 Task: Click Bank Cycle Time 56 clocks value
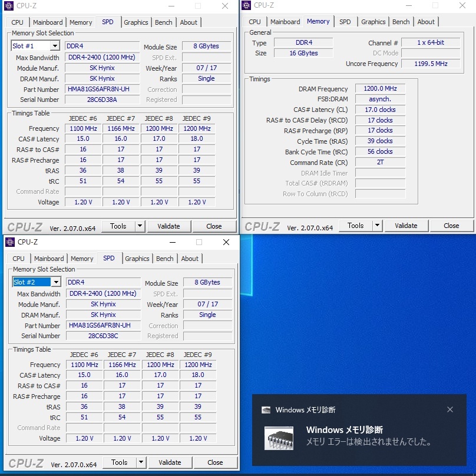380,151
